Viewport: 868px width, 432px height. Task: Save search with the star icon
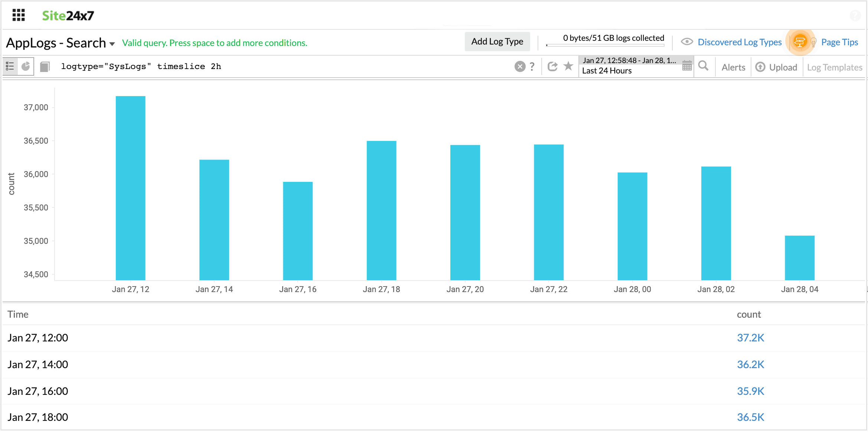click(568, 66)
